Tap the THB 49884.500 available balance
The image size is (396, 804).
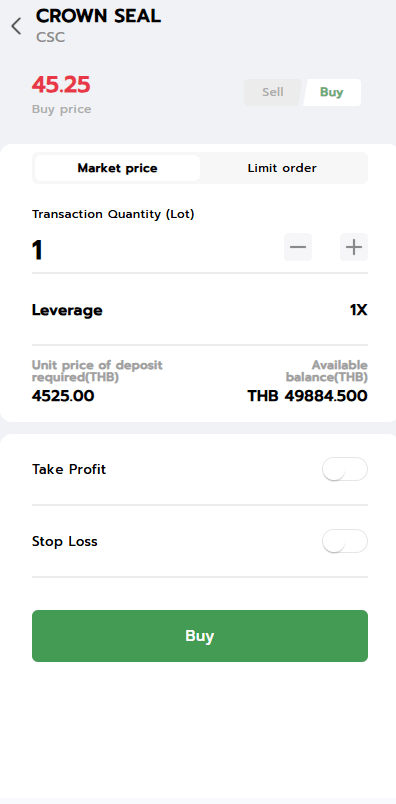[x=308, y=396]
